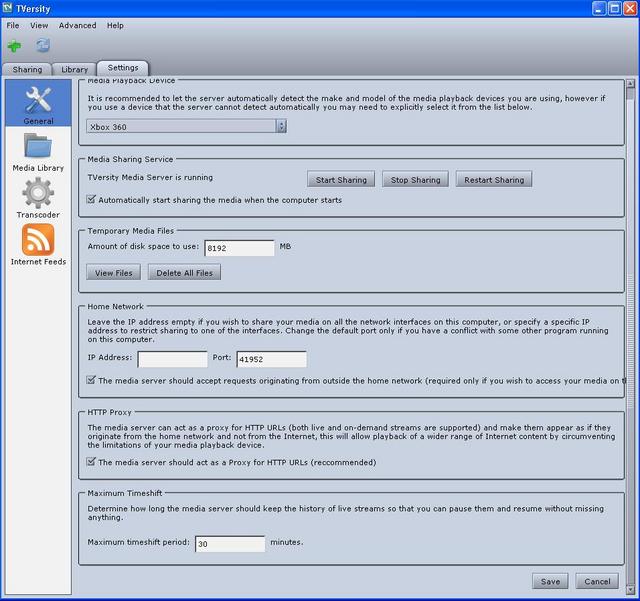Switch to the Library tab
Viewport: 640px width, 601px height.
(x=75, y=69)
